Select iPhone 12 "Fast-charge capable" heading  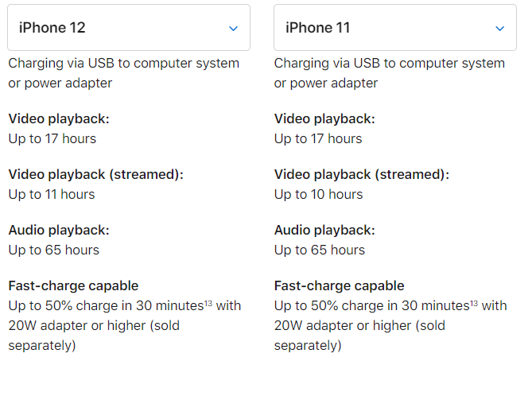pos(73,285)
